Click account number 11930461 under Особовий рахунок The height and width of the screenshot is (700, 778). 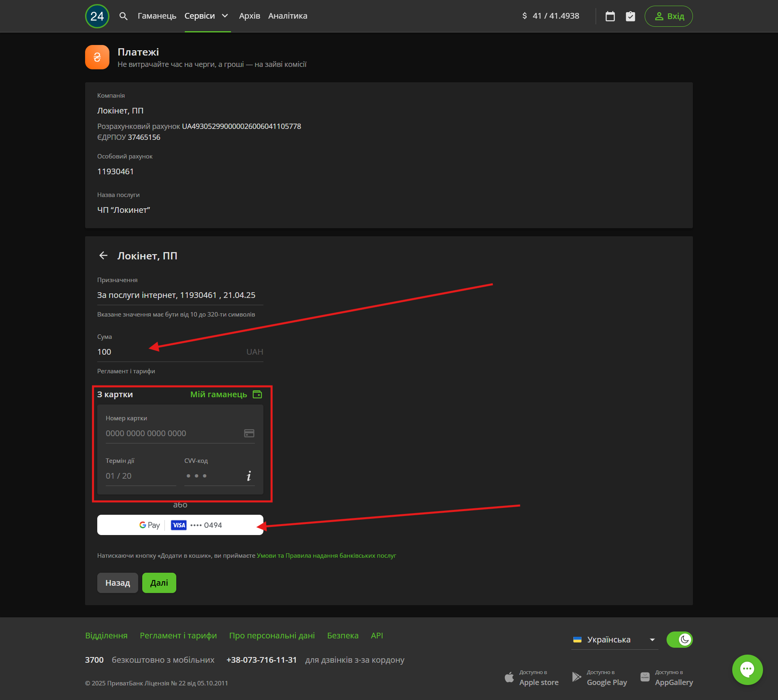[115, 171]
